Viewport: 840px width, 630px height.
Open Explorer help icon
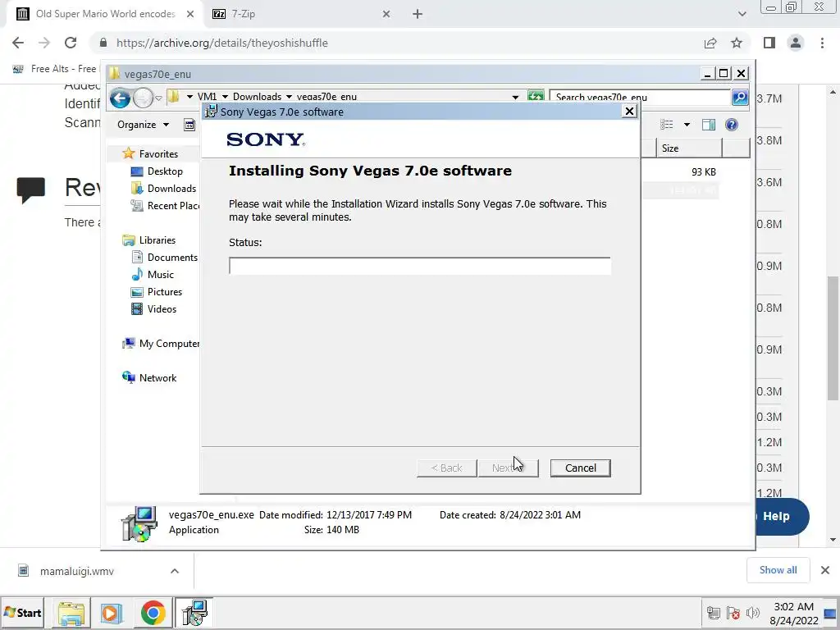tap(731, 125)
